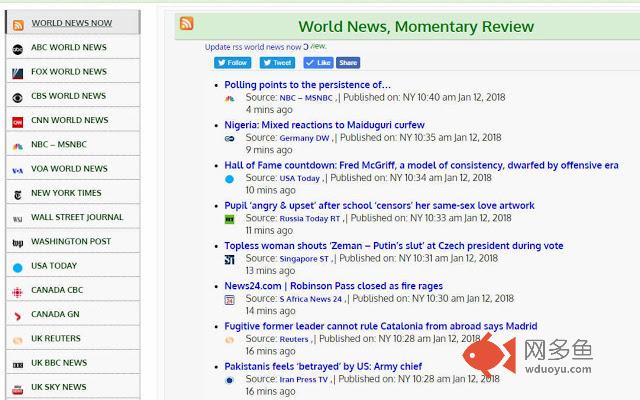640x400 pixels.
Task: Open VOA World News section
Action: click(73, 169)
